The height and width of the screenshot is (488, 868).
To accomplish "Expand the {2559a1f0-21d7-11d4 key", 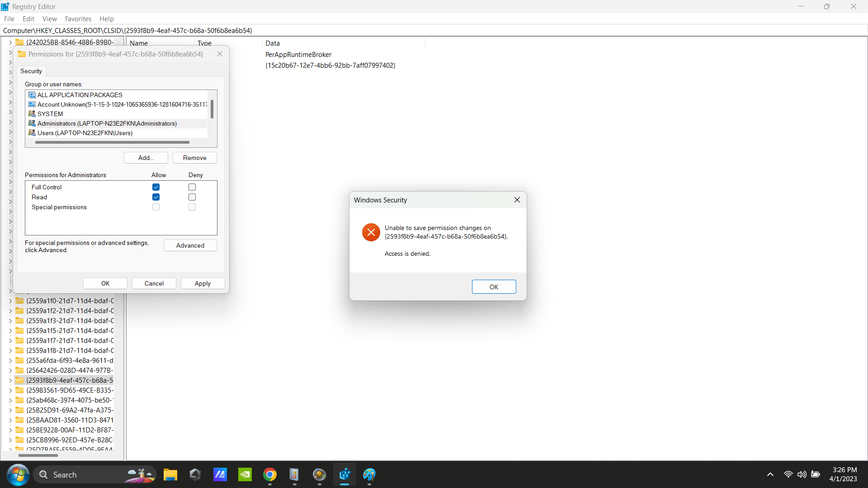I will pyautogui.click(x=10, y=301).
